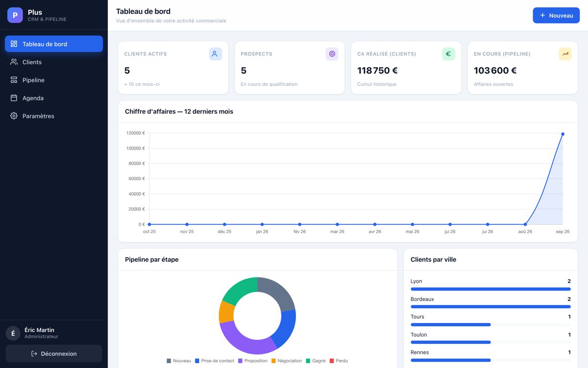Click the oct 25 data point on chart
The image size is (588, 368).
149,224
